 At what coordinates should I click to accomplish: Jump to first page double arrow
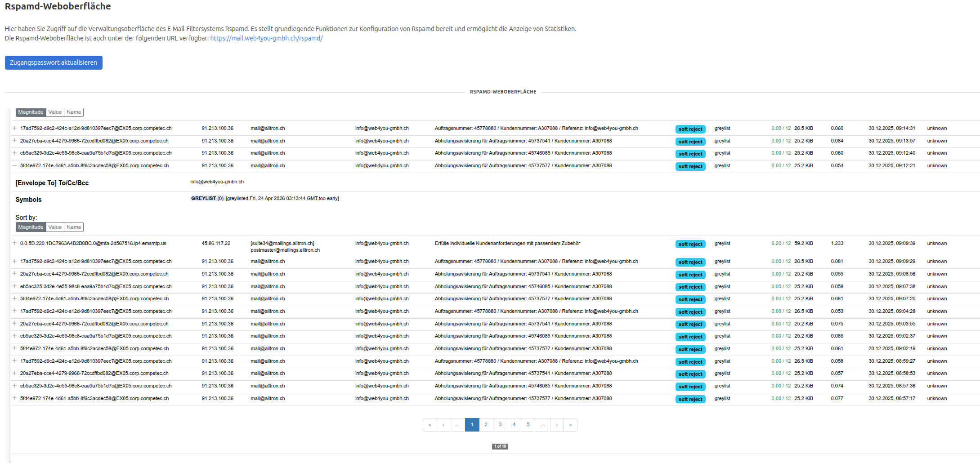pyautogui.click(x=430, y=425)
